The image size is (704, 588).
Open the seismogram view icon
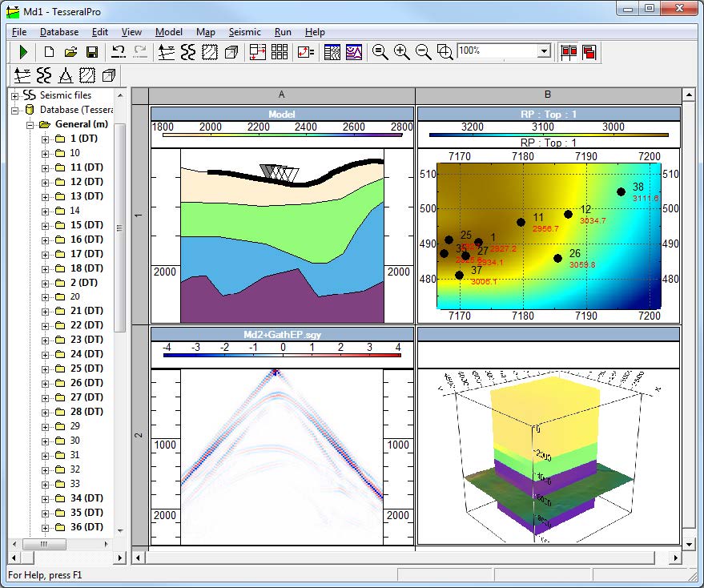[x=188, y=52]
